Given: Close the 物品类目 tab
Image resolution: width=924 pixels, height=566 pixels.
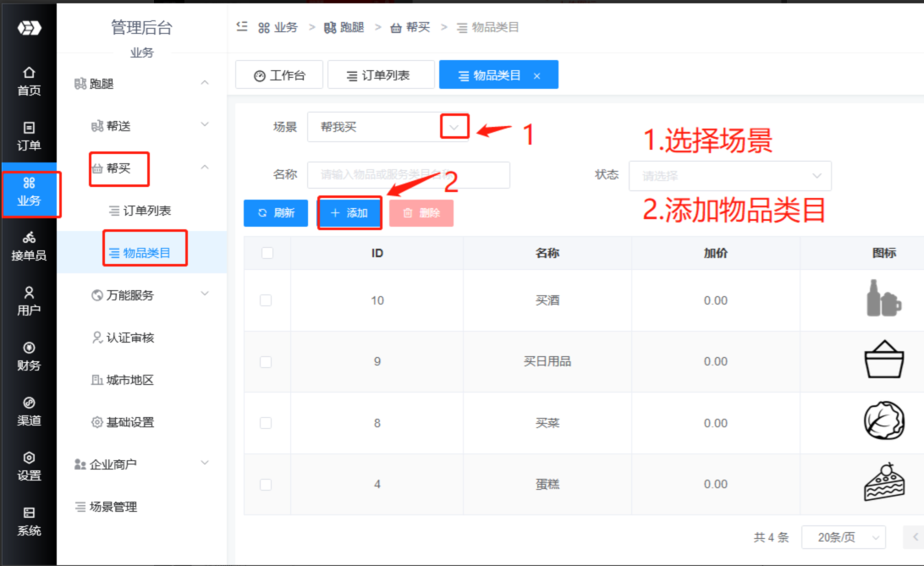Looking at the screenshot, I should point(536,76).
